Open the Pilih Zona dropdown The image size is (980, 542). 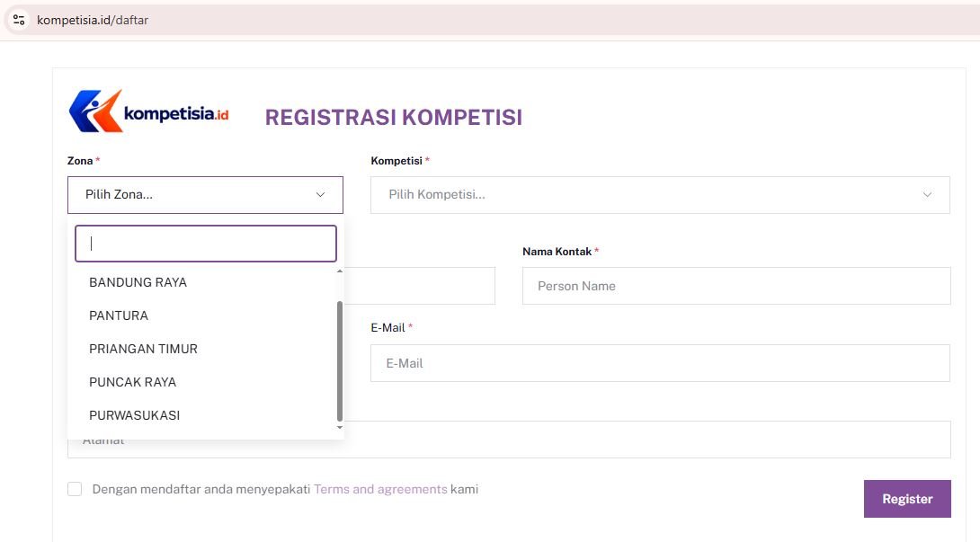point(205,195)
